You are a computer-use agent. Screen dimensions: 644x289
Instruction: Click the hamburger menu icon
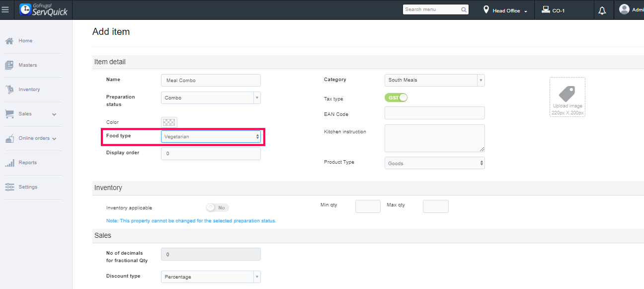[5, 9]
